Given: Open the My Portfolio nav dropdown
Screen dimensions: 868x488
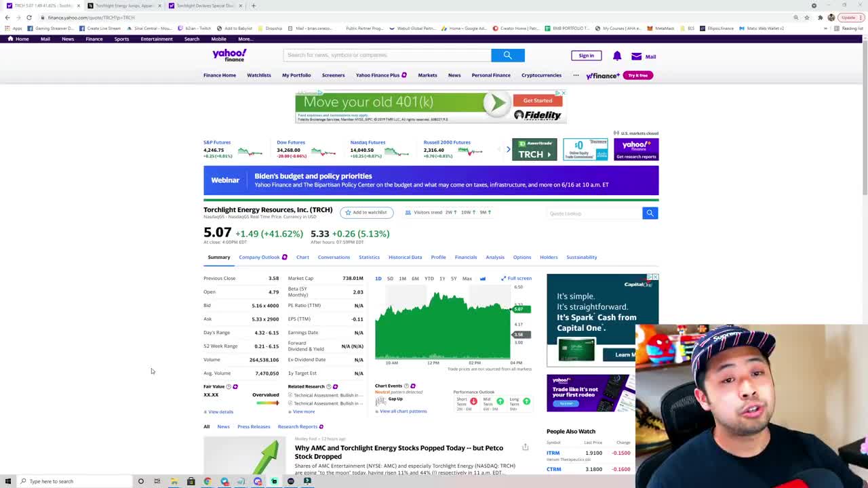Looking at the screenshot, I should (296, 75).
